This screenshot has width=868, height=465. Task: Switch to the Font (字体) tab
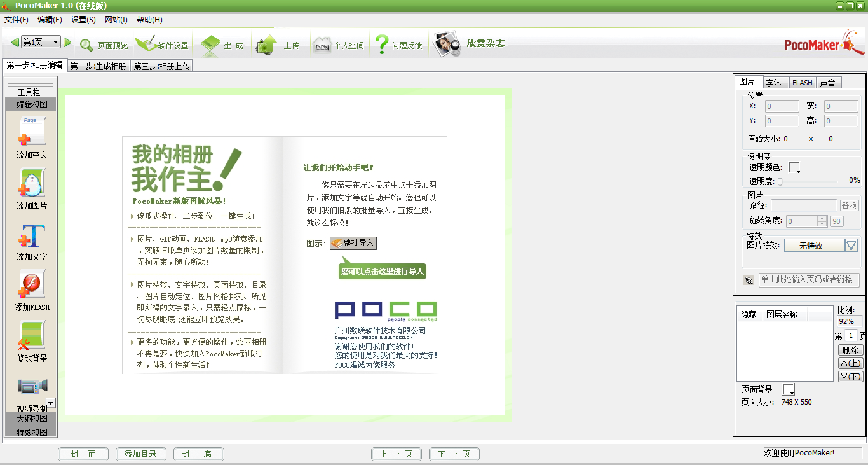click(773, 83)
